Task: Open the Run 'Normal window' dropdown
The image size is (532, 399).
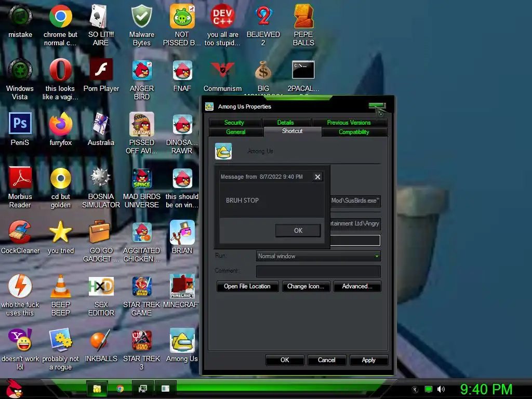Action: [318, 256]
